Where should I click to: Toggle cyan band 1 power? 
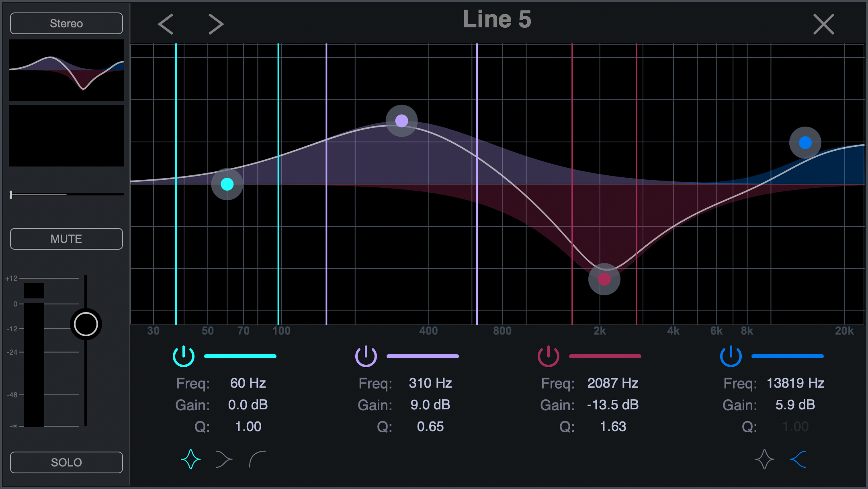coord(184,356)
